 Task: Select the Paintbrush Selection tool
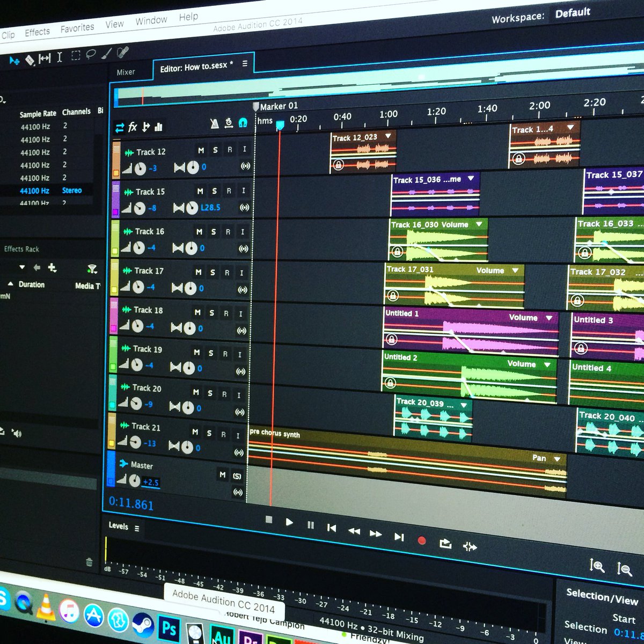[107, 53]
